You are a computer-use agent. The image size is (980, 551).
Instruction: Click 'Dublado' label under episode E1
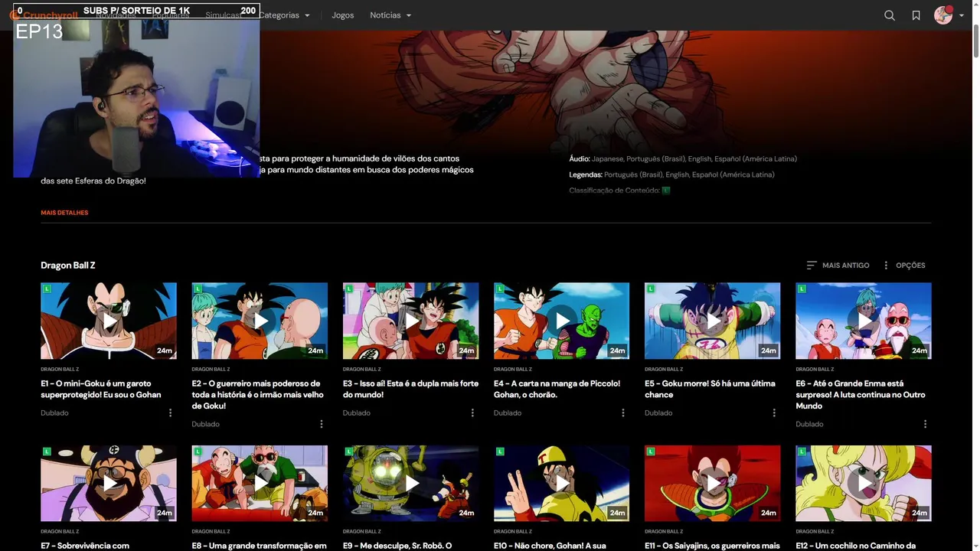click(x=54, y=412)
